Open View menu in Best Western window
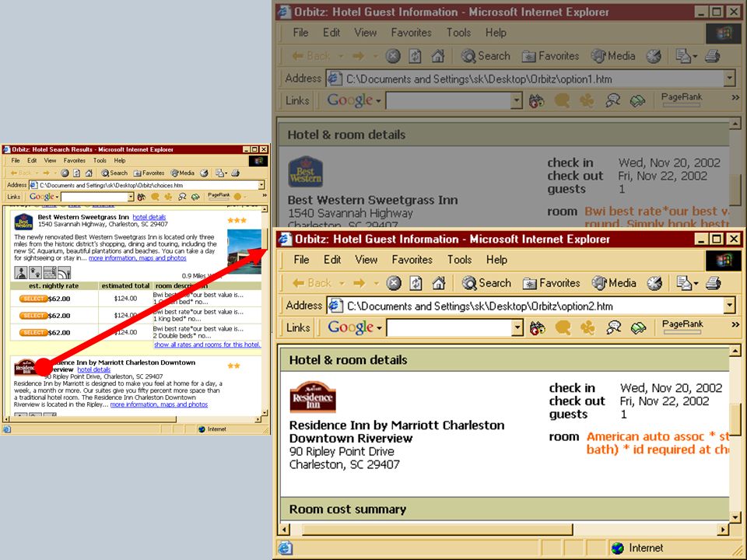Screen dimensions: 747x560 tap(366, 33)
